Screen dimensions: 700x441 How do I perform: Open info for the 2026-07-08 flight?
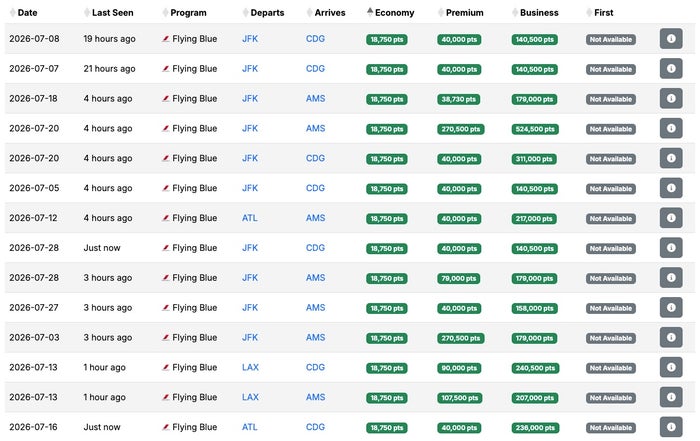point(671,39)
